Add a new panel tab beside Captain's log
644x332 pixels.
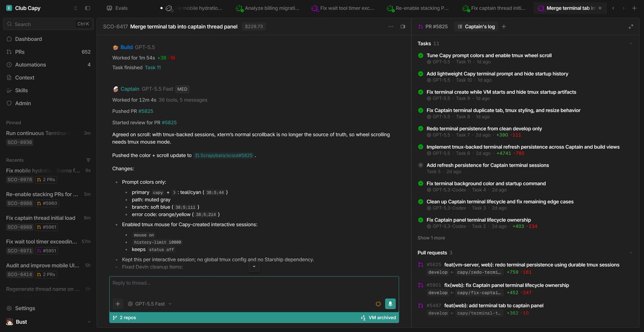tap(503, 26)
